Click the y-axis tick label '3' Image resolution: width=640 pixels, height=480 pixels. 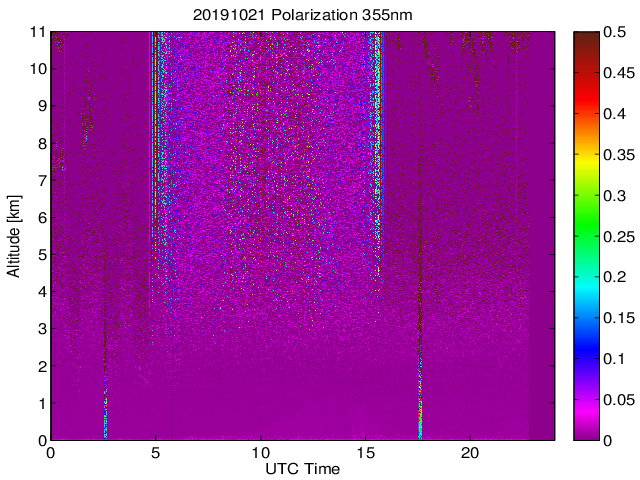point(42,329)
